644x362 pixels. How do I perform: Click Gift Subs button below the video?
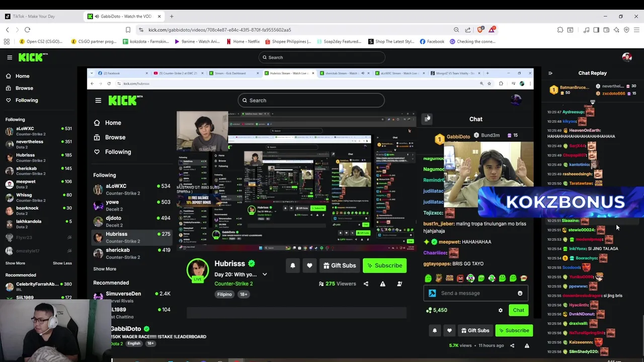coord(475,330)
